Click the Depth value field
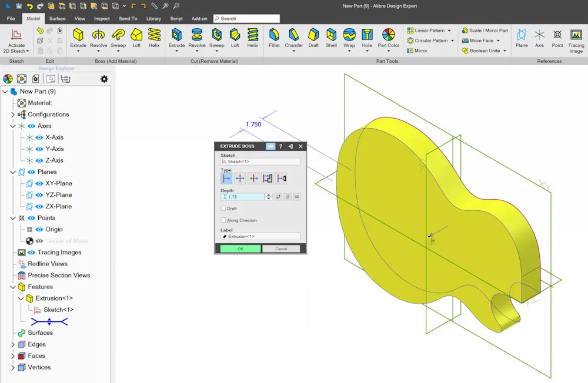Viewport: 588px width, 383px height. (x=243, y=197)
